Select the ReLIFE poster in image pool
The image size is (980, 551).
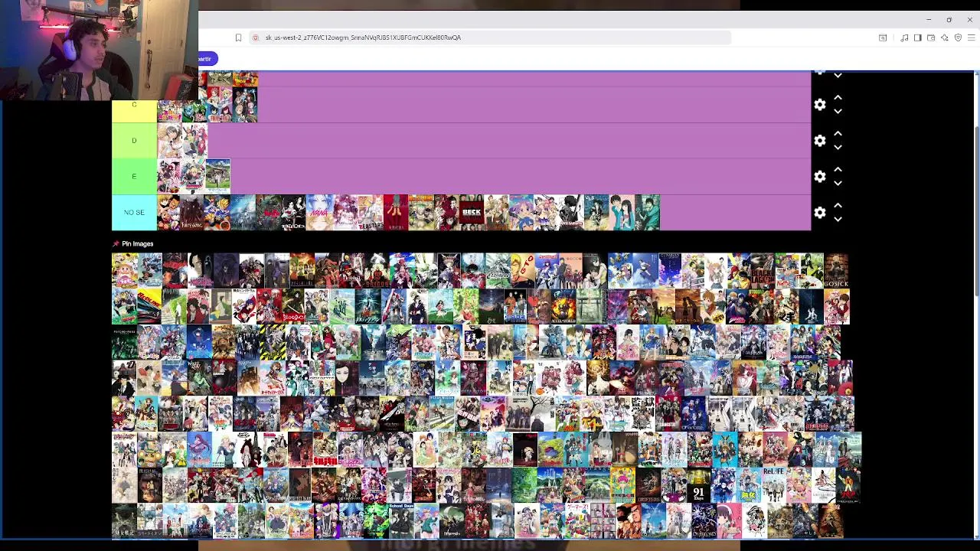click(773, 486)
